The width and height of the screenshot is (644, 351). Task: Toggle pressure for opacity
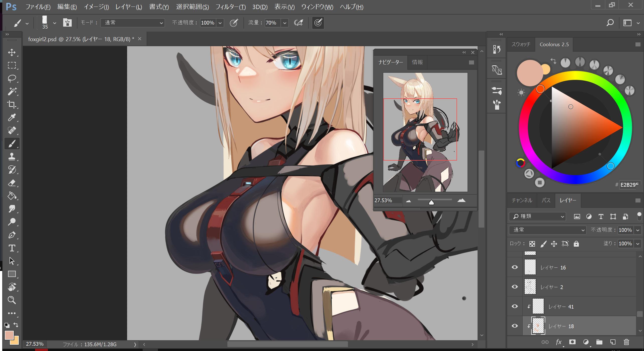pos(234,23)
